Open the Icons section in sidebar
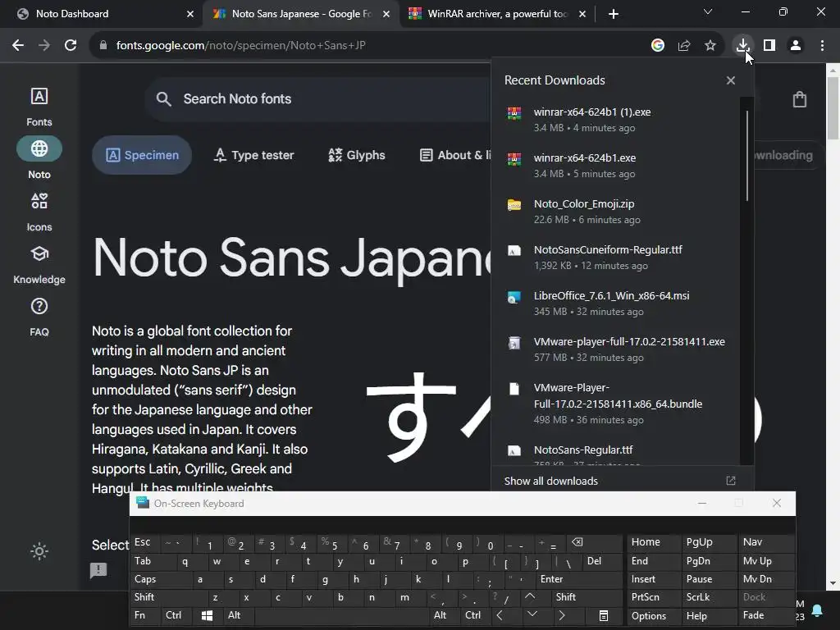Screen dimensions: 840x630 (39, 212)
